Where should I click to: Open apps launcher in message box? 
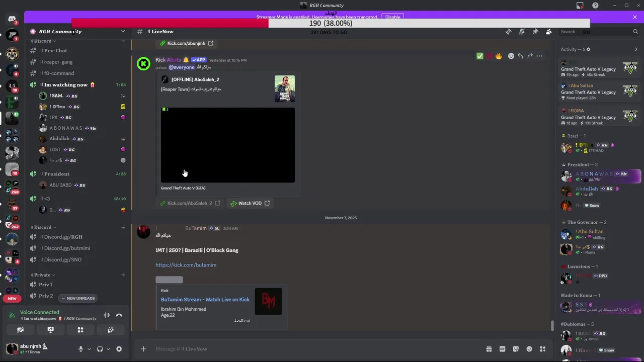(542, 349)
